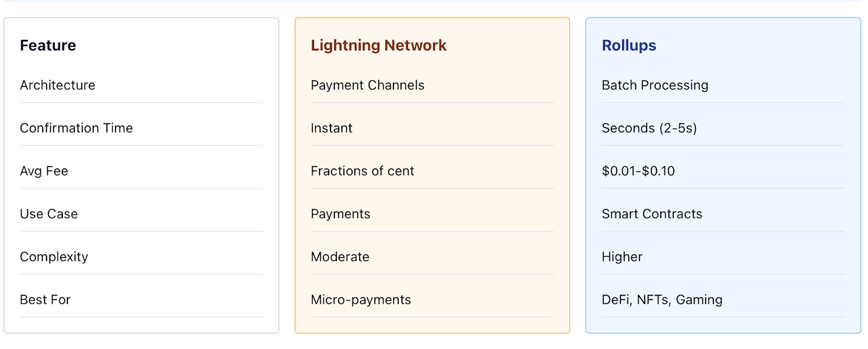This screenshot has width=868, height=349.
Task: Click the Avg Fee label
Action: pos(44,171)
